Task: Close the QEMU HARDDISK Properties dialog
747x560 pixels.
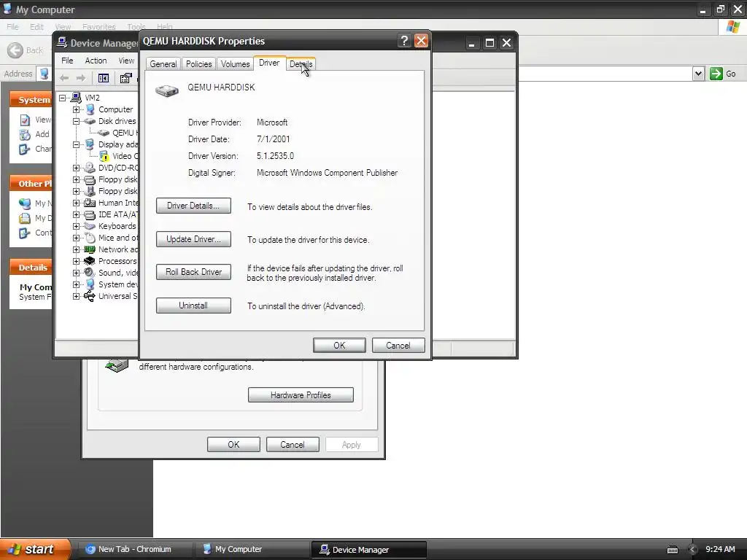Action: pyautogui.click(x=421, y=41)
